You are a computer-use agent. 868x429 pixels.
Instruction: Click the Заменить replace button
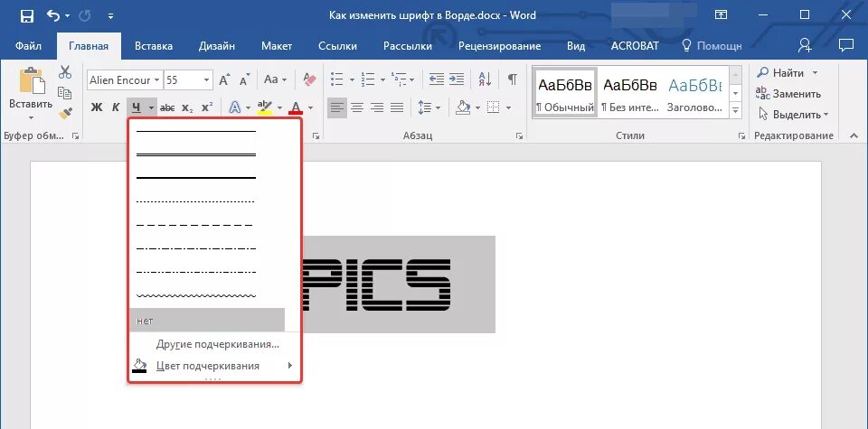[788, 93]
